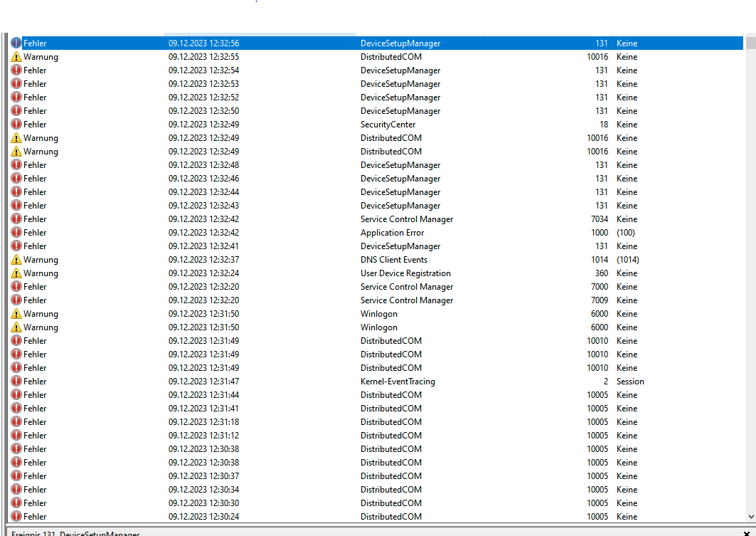
Task: Click the error icon on the 12:32:54 row
Action: pyautogui.click(x=16, y=70)
